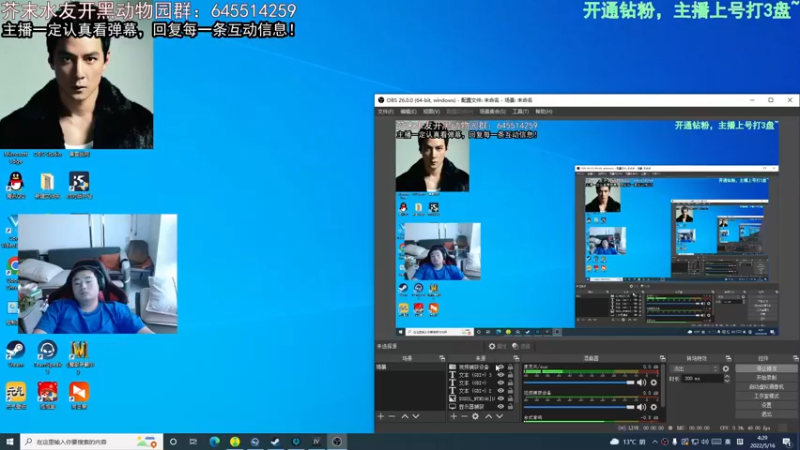Toggle visibility of 文本 (GDI+) 2 source
The image size is (800, 450).
501,391
